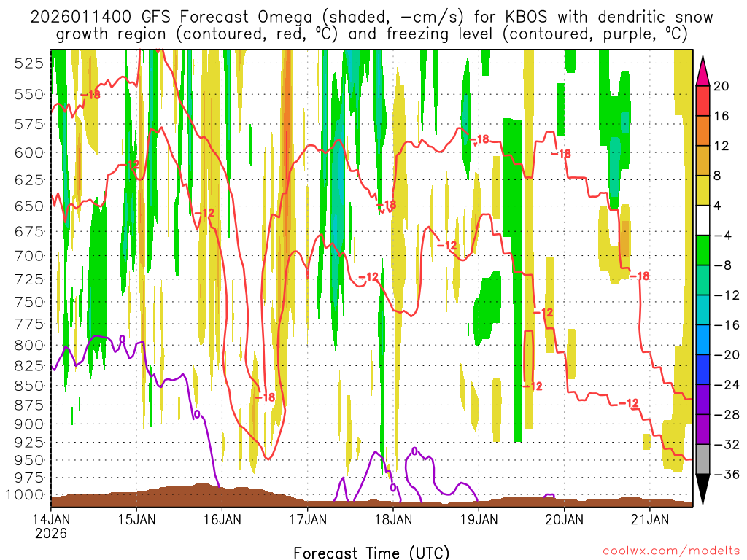Click the 20JAN date label
Image resolution: width=747 pixels, height=560 pixels.
564,519
